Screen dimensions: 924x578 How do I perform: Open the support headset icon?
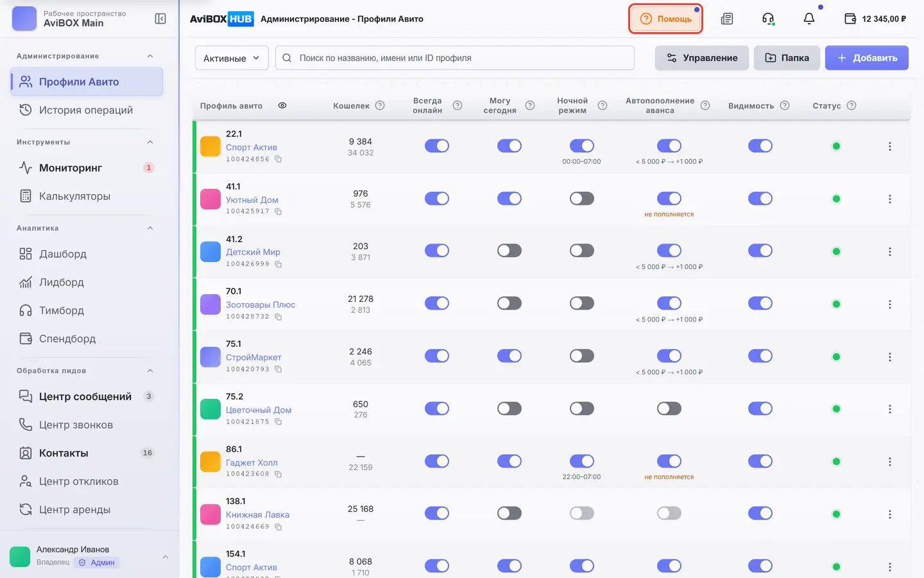click(x=768, y=19)
